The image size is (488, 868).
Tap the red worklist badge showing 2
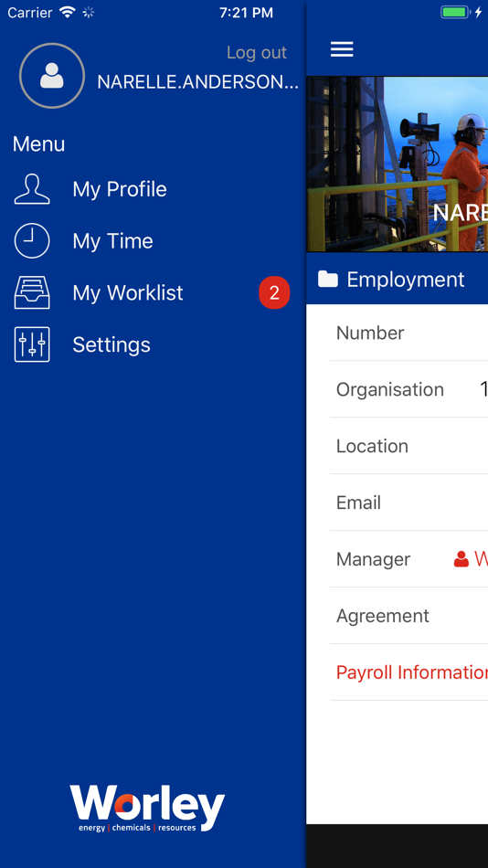[x=274, y=292]
